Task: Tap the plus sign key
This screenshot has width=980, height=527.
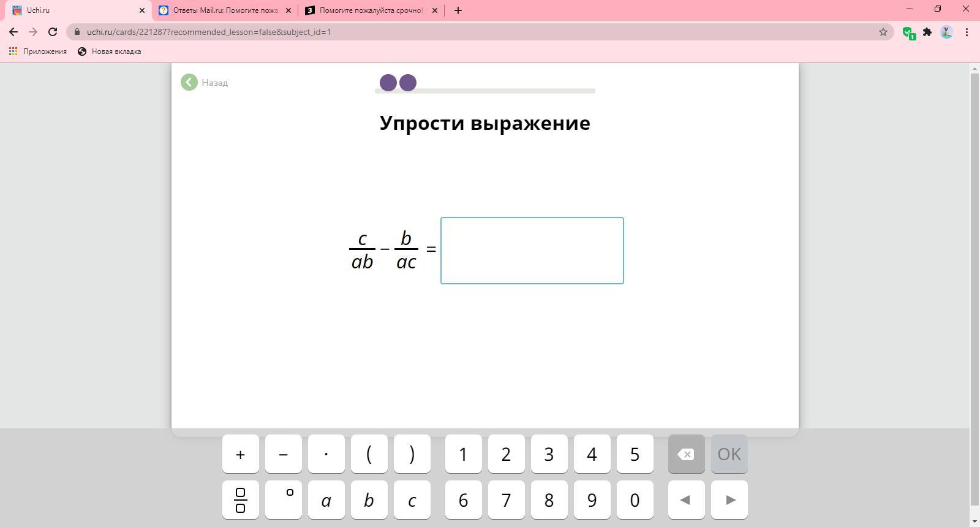Action: [x=241, y=454]
